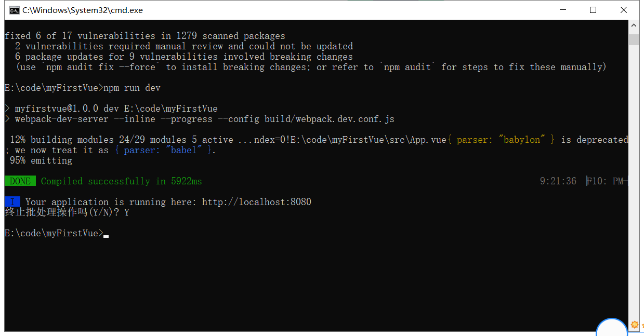Click the 'npm run dev' command text
Screen dimensions: 644x336
point(132,88)
